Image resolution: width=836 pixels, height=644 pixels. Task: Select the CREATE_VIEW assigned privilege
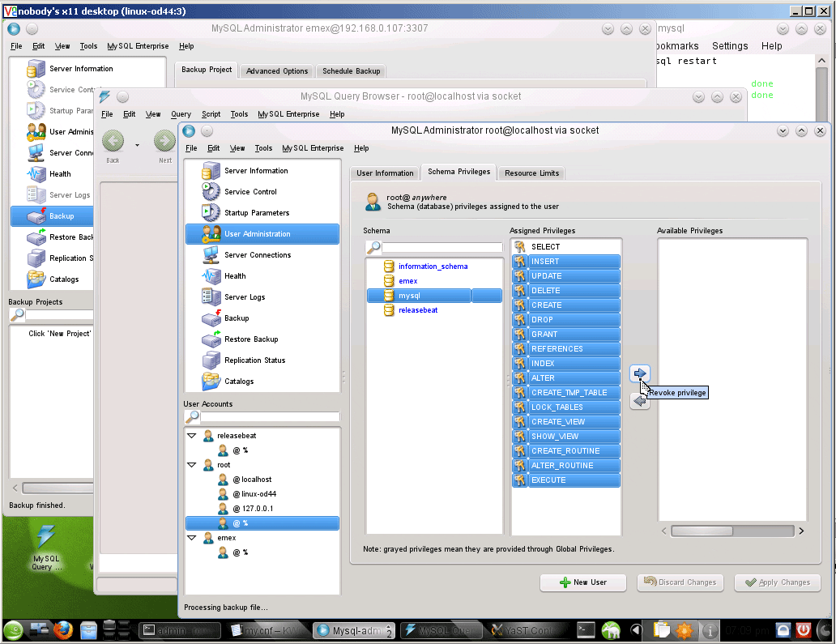coord(566,422)
